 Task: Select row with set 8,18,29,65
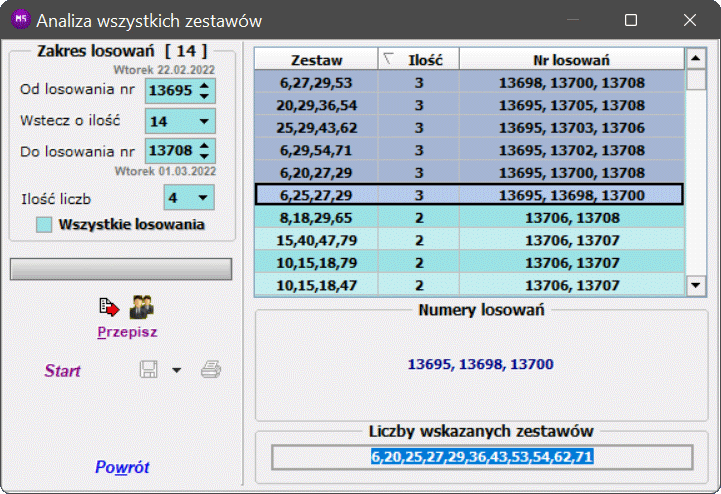click(469, 218)
